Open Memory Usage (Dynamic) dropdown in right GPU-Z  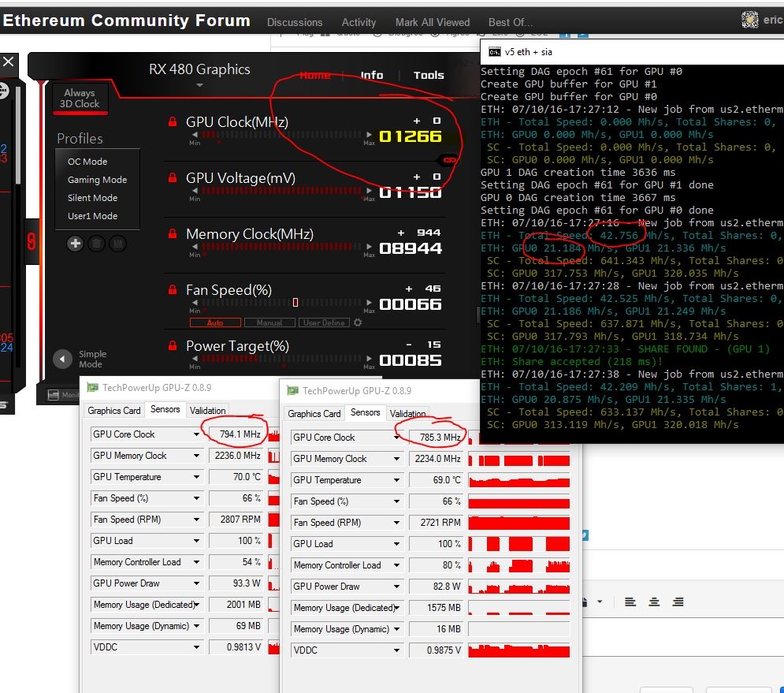click(x=396, y=629)
